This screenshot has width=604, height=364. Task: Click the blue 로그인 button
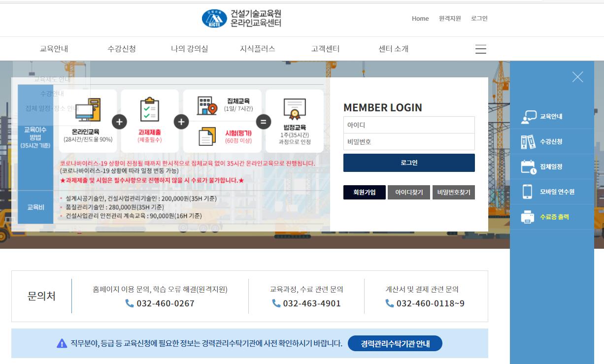(x=409, y=163)
